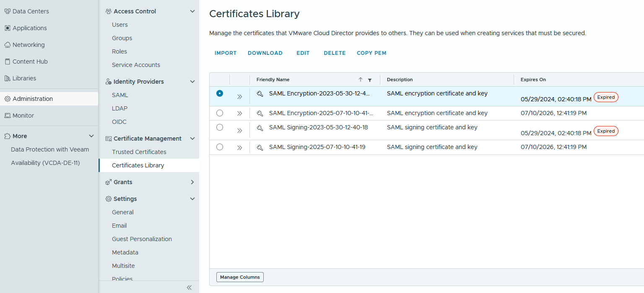Click sort arrow in Friendly Name column
Viewport: 644px width, 293px height.
pyautogui.click(x=361, y=80)
